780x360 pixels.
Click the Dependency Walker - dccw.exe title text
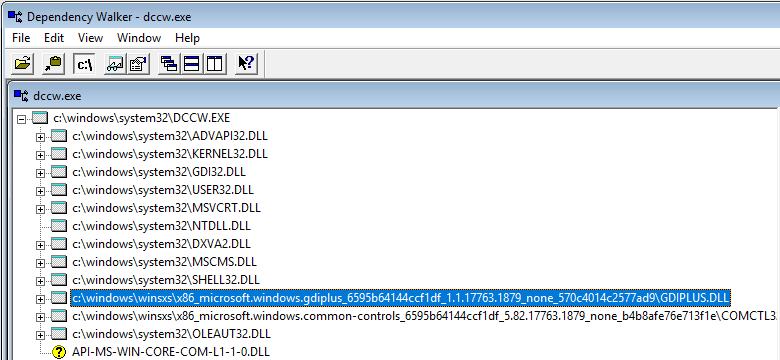pos(109,16)
